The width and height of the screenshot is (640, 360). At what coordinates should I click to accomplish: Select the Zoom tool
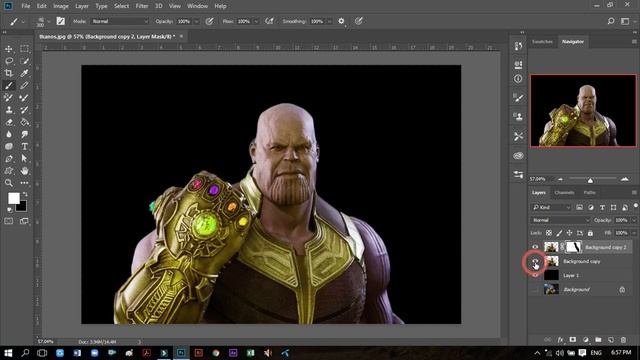point(9,183)
